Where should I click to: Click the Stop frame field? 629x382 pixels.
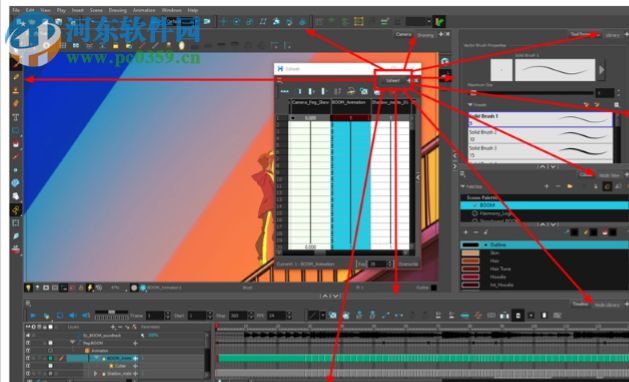[x=238, y=316]
